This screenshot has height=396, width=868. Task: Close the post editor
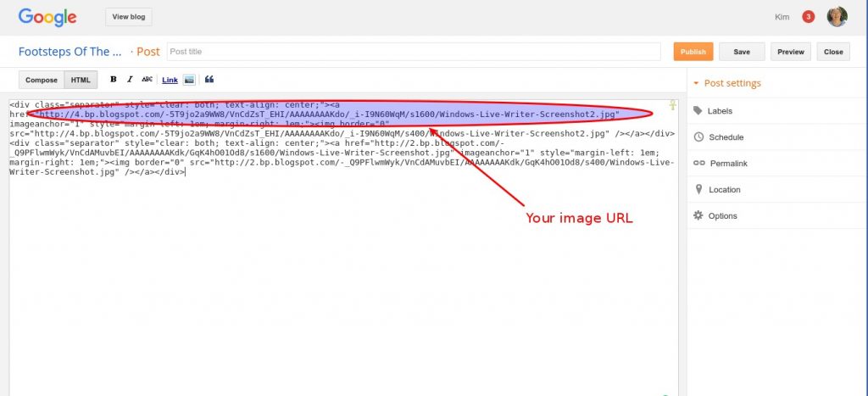833,52
